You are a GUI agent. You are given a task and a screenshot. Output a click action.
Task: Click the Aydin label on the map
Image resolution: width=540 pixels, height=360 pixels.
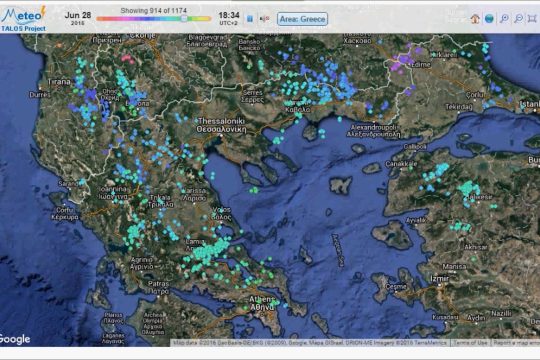pyautogui.click(x=476, y=318)
